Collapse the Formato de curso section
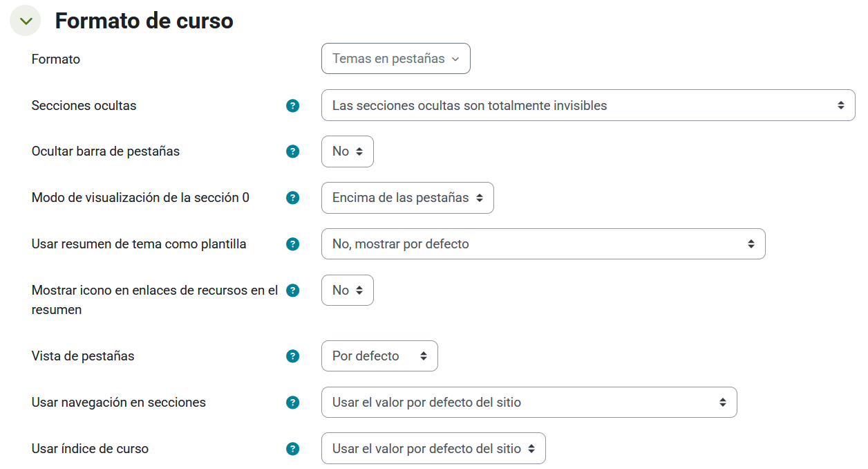 click(26, 21)
